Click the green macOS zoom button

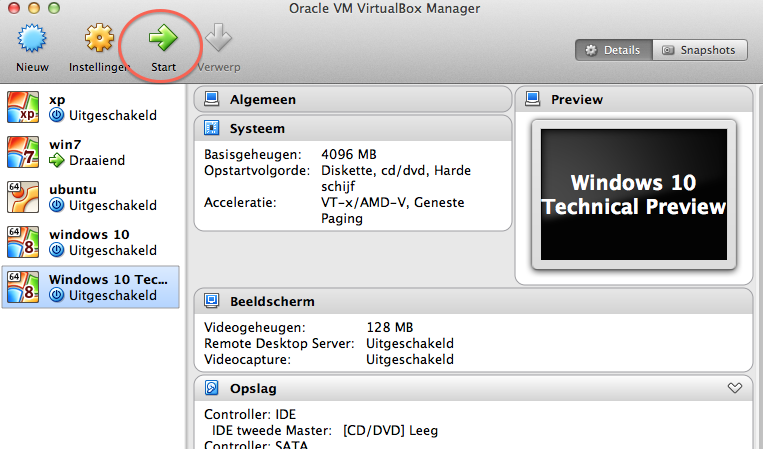pos(50,8)
